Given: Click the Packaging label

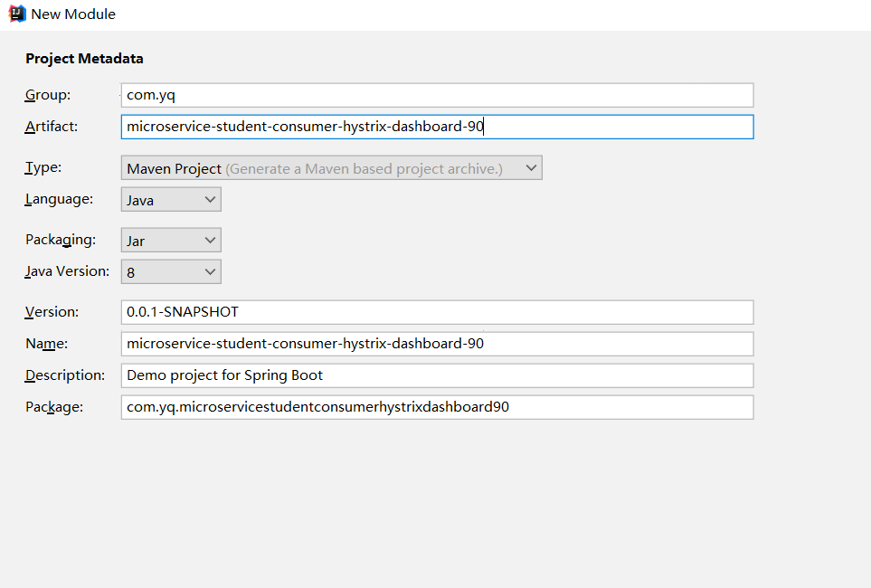Looking at the screenshot, I should [61, 240].
